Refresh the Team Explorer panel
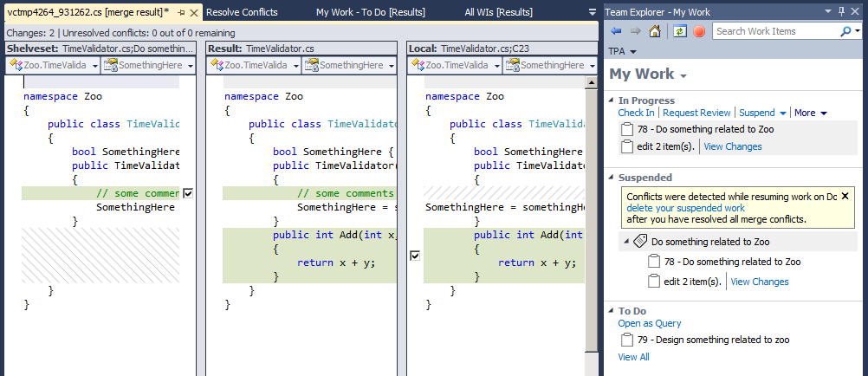The image size is (868, 376). click(x=680, y=31)
